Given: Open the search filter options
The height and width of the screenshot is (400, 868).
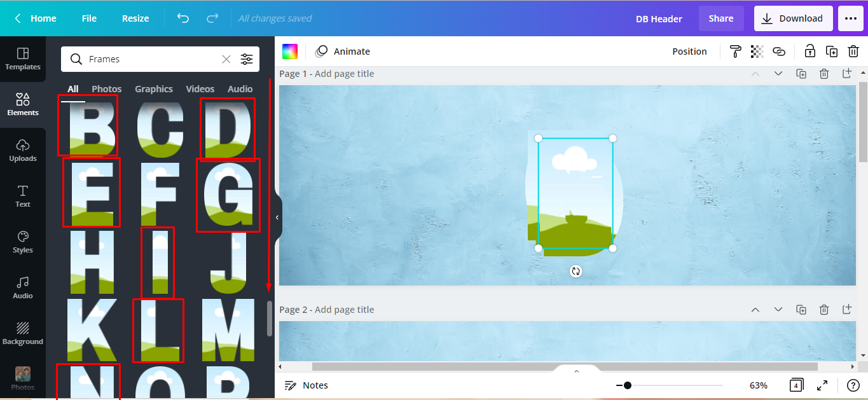Looking at the screenshot, I should [247, 59].
